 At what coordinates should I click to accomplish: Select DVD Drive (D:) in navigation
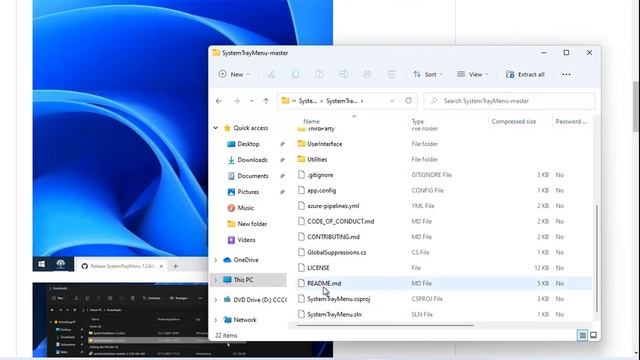click(260, 300)
